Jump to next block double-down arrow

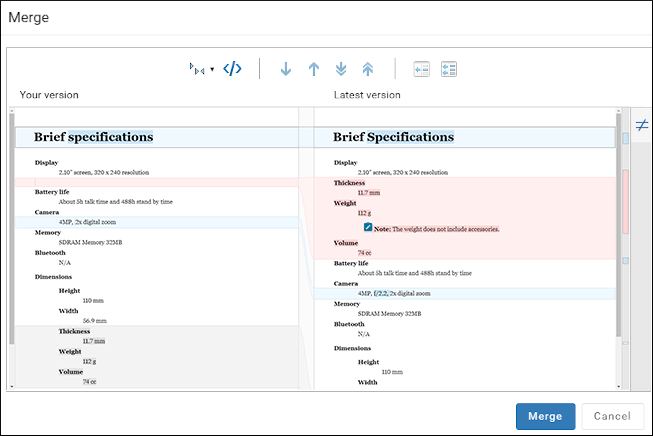(x=341, y=69)
